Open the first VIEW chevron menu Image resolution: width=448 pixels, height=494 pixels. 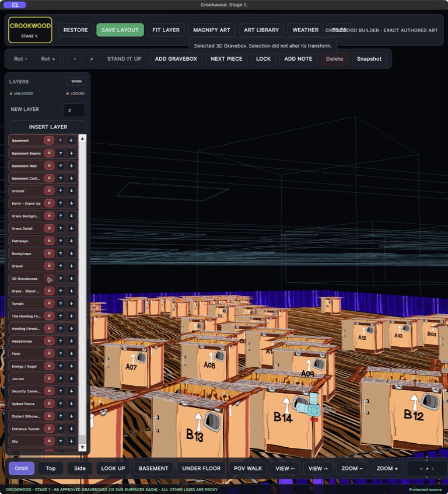tap(285, 468)
